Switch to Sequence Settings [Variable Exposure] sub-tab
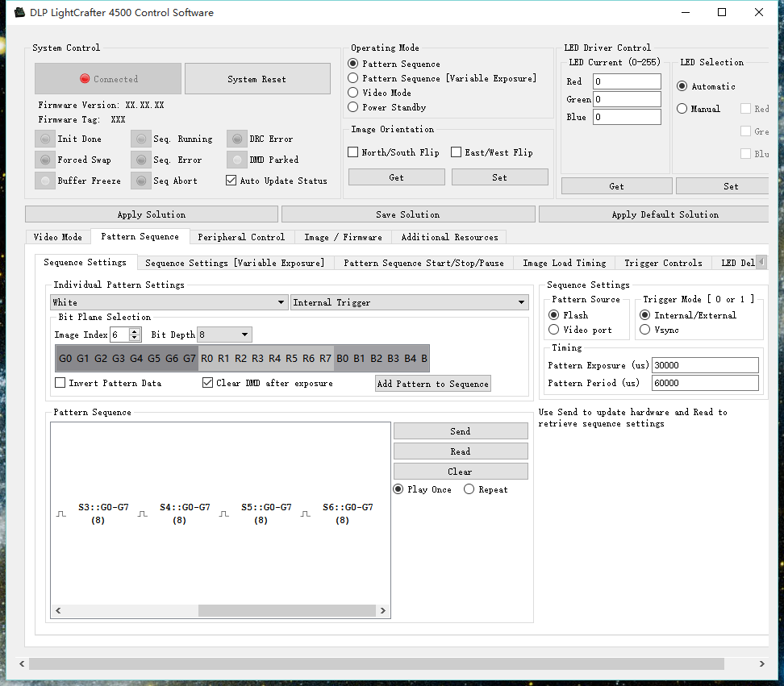This screenshot has width=784, height=686. point(235,263)
